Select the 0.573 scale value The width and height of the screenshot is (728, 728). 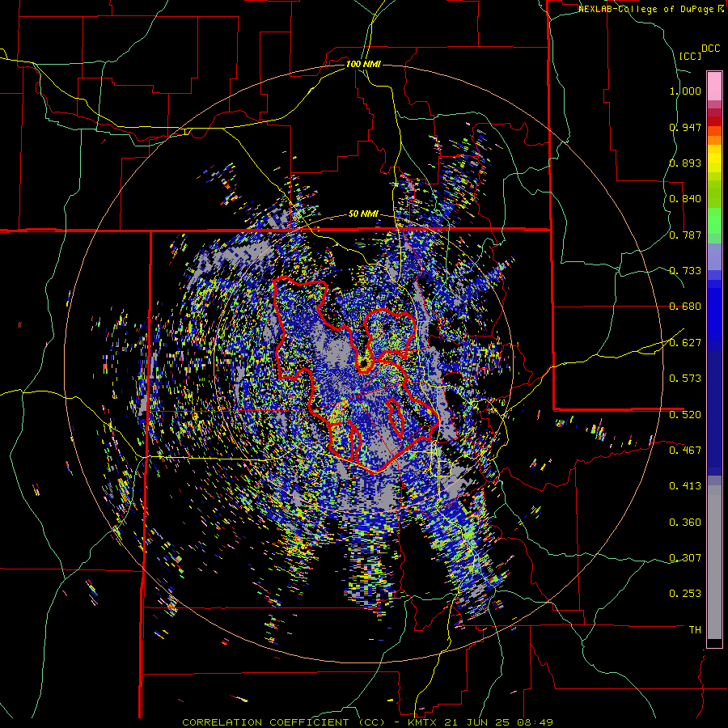point(685,379)
